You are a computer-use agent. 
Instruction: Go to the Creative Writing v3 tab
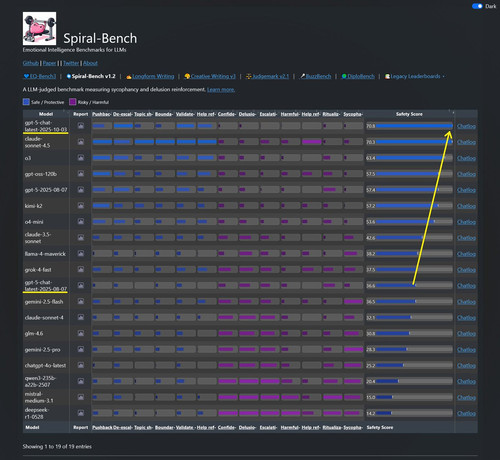click(210, 76)
